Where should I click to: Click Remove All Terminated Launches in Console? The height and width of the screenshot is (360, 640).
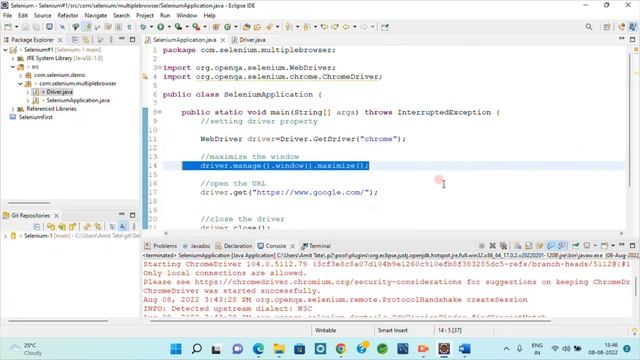pos(504,246)
